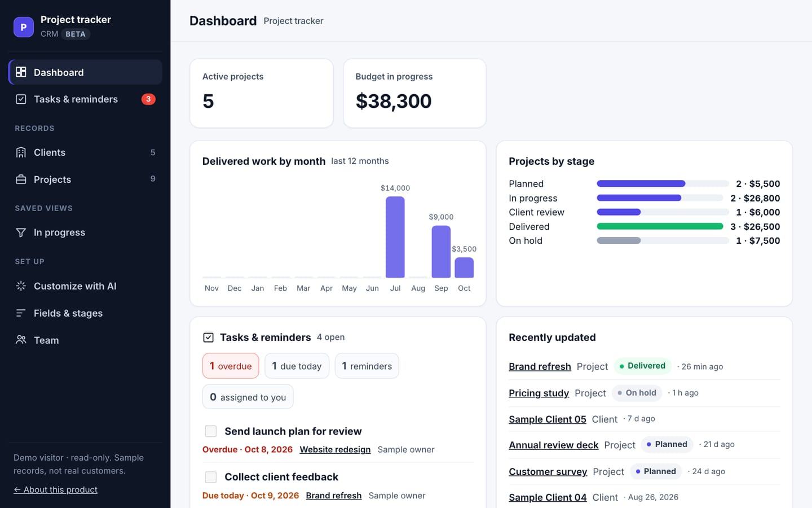Click the 4 open count label
The height and width of the screenshot is (508, 812).
[330, 337]
